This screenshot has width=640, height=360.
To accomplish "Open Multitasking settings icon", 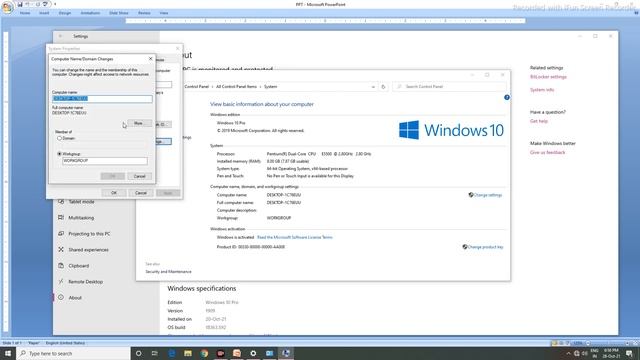I will pos(61,218).
